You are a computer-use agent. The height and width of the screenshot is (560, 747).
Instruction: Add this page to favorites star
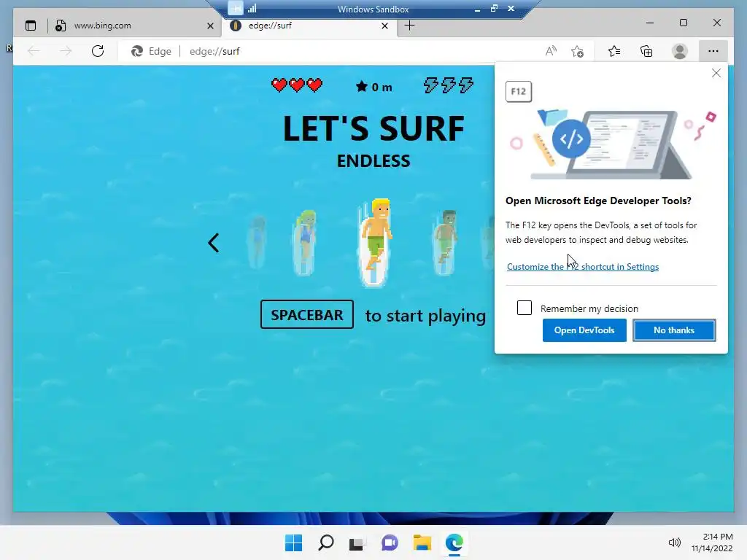578,51
